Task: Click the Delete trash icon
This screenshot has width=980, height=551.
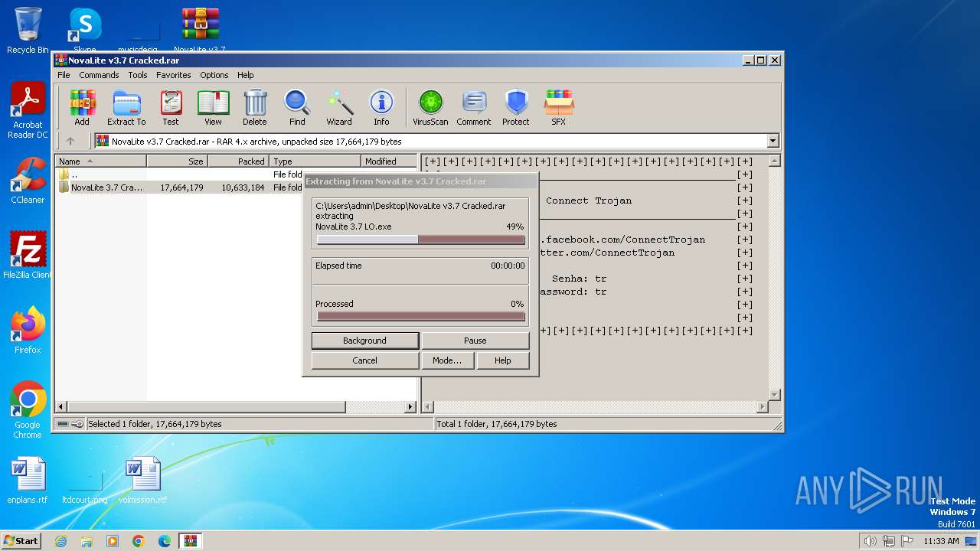Action: pyautogui.click(x=255, y=107)
